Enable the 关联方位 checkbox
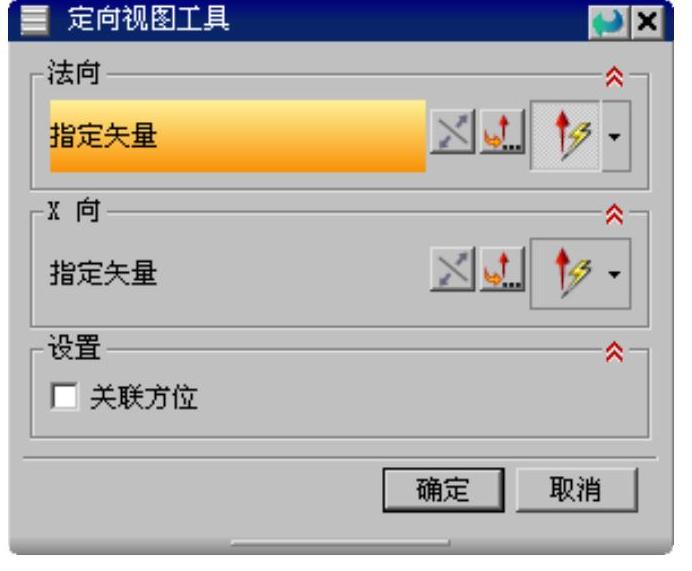692x571 pixels. click(x=64, y=396)
